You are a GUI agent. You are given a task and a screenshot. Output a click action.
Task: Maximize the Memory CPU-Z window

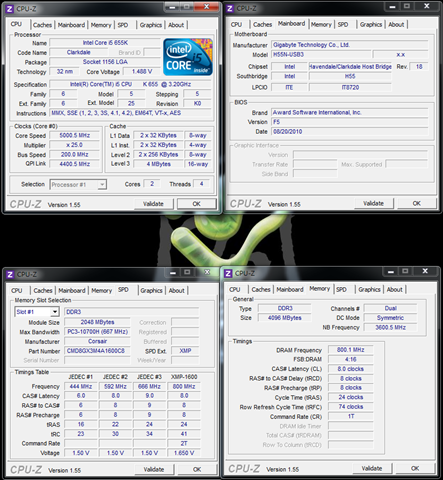click(x=405, y=271)
